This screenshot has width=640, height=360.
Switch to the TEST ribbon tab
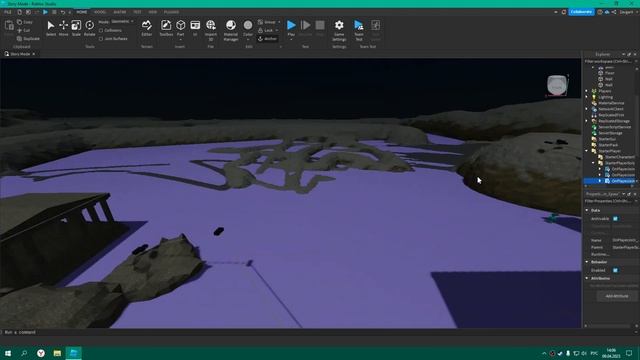tap(137, 12)
